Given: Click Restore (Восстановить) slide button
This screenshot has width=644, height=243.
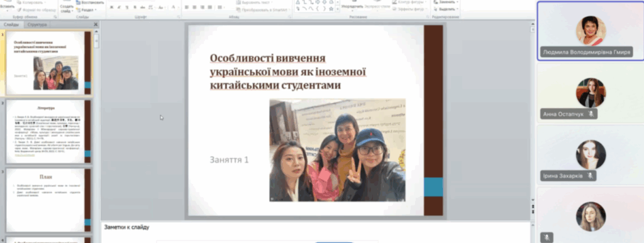Looking at the screenshot, I should coord(90,2).
